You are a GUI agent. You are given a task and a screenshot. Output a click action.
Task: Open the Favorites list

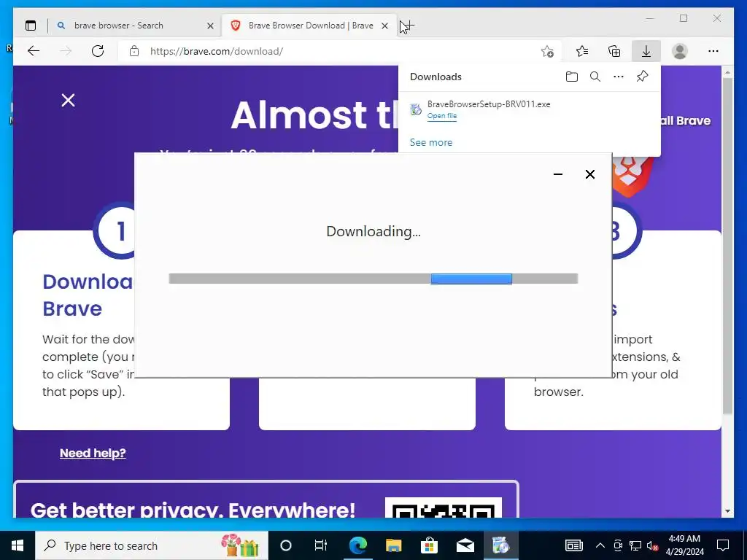click(582, 51)
